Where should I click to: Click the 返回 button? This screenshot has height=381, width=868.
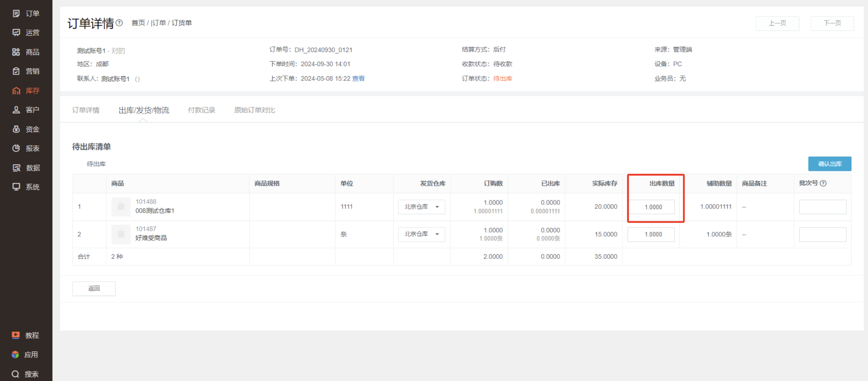[94, 289]
